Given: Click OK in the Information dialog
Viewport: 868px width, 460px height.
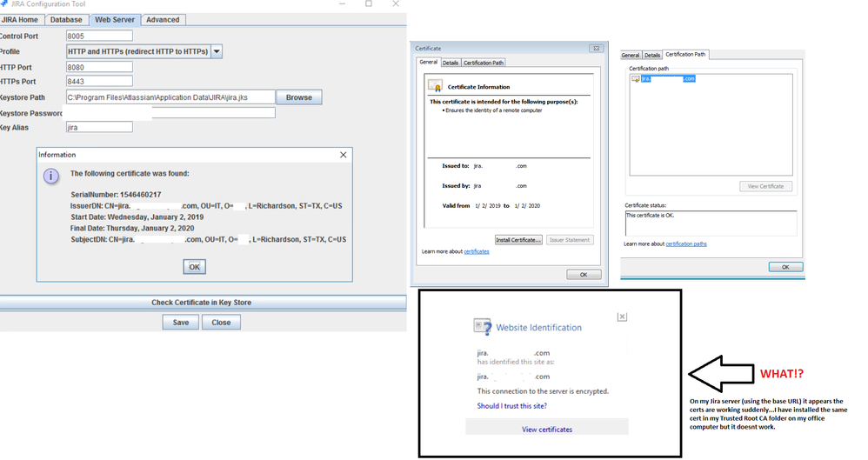Looking at the screenshot, I should point(194,267).
